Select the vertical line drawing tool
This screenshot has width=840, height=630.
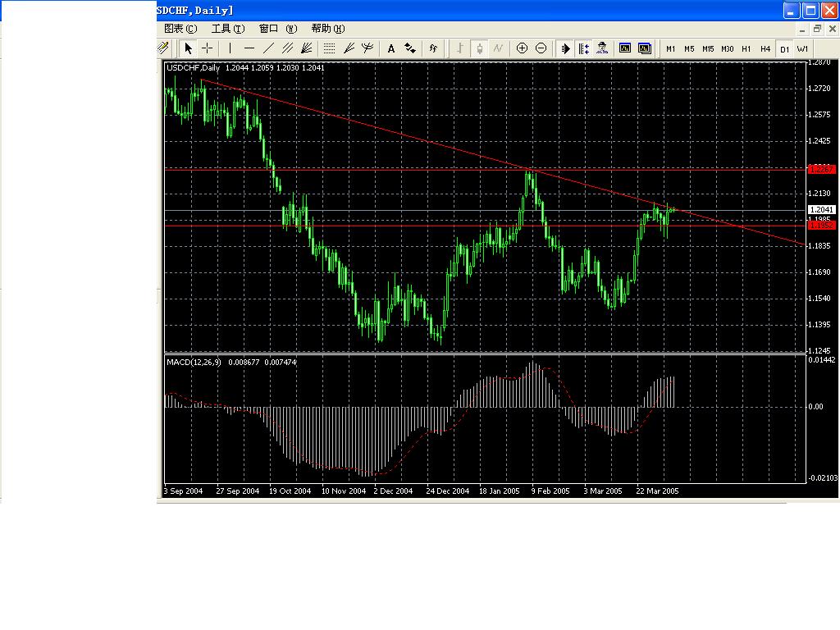point(231,48)
